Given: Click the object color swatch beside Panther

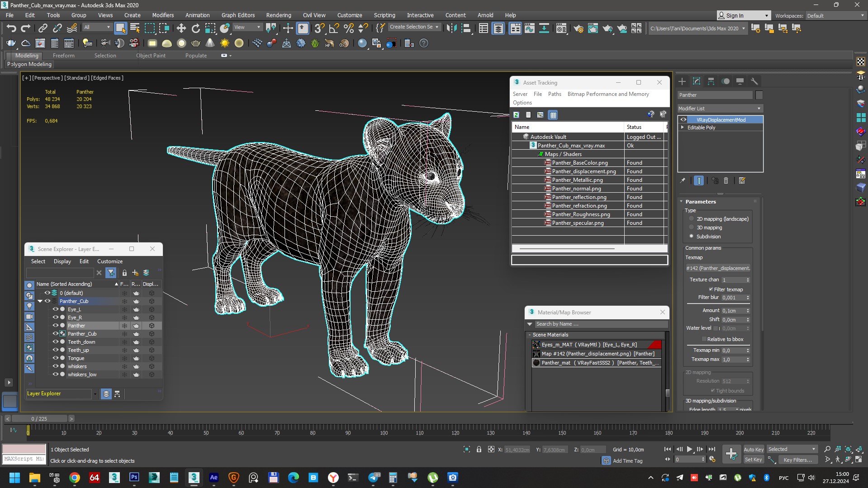Looking at the screenshot, I should [759, 95].
